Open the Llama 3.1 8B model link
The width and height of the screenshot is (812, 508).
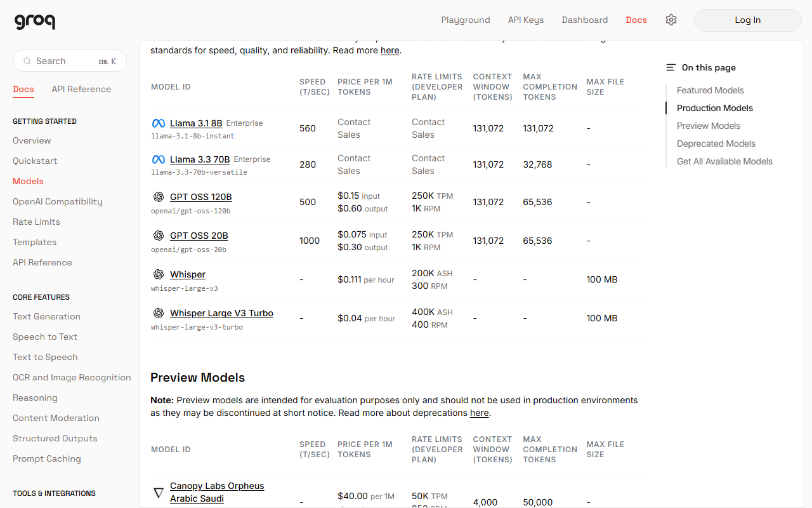click(196, 123)
